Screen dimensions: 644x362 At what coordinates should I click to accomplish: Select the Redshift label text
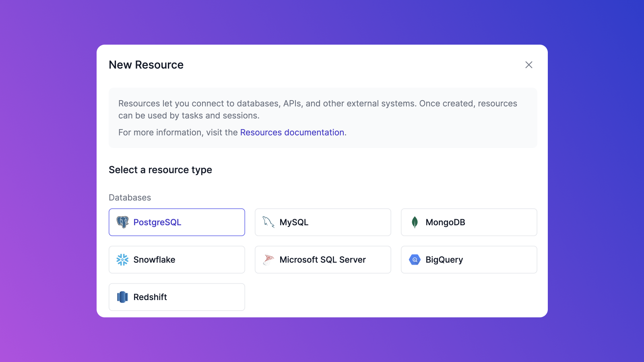coord(150,297)
